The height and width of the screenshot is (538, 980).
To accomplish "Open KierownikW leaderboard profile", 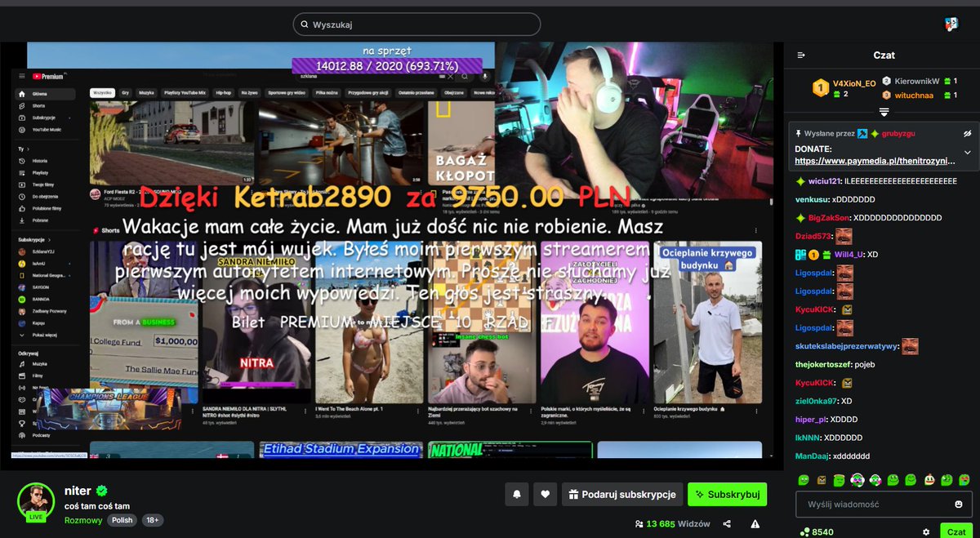I will click(x=917, y=81).
